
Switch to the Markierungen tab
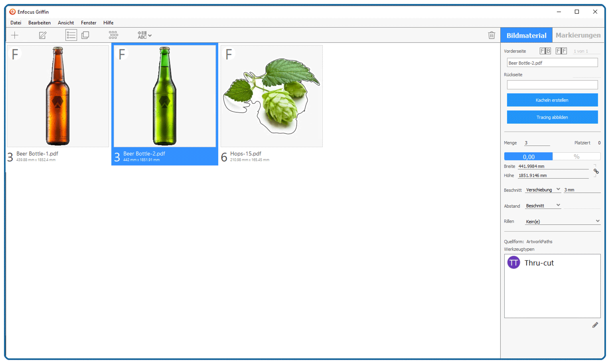click(578, 35)
